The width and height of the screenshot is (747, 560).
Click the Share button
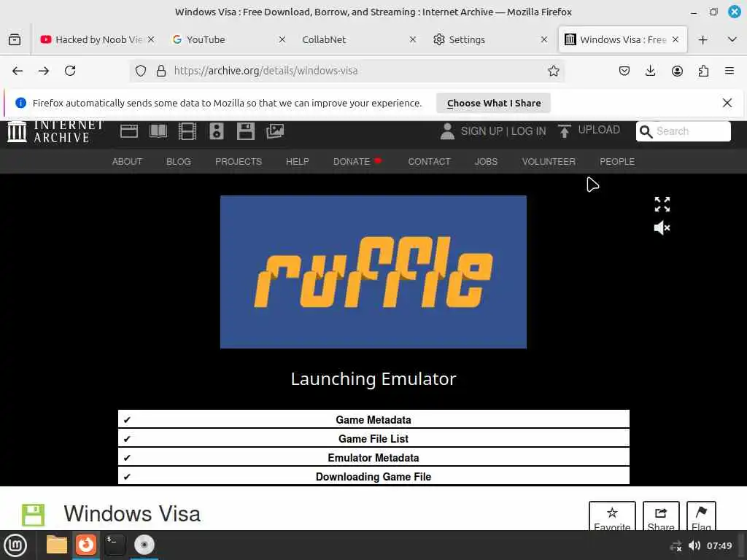pos(661,516)
